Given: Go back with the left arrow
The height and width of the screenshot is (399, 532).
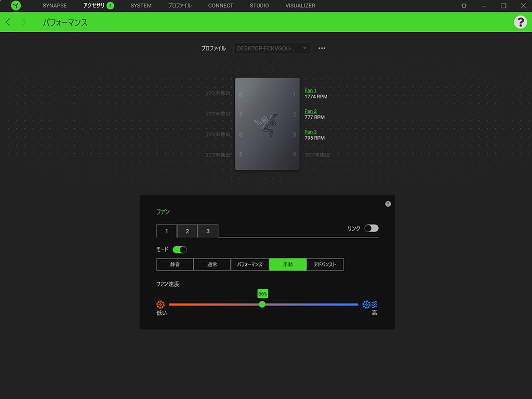Looking at the screenshot, I should pyautogui.click(x=8, y=22).
